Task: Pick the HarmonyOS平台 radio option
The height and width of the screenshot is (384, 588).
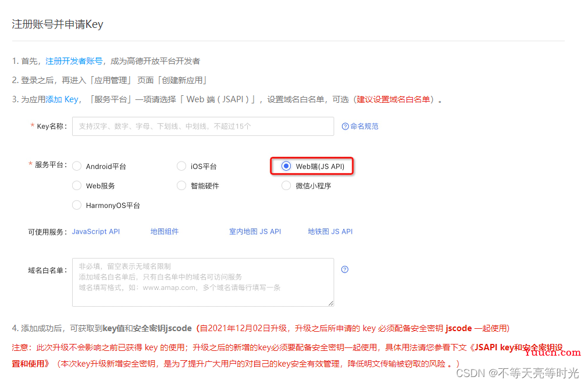Action: [x=77, y=205]
